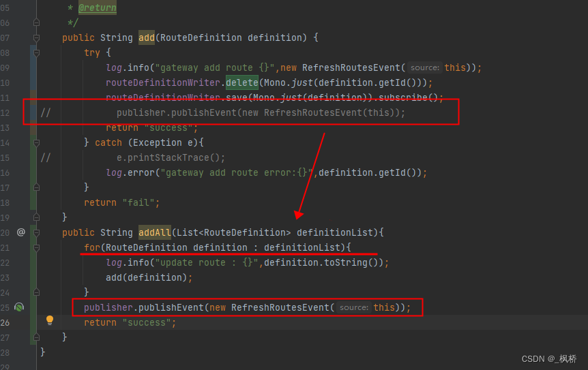Viewport: 588px width, 370px height.
Task: Click the highlighted add method name
Action: 147,38
